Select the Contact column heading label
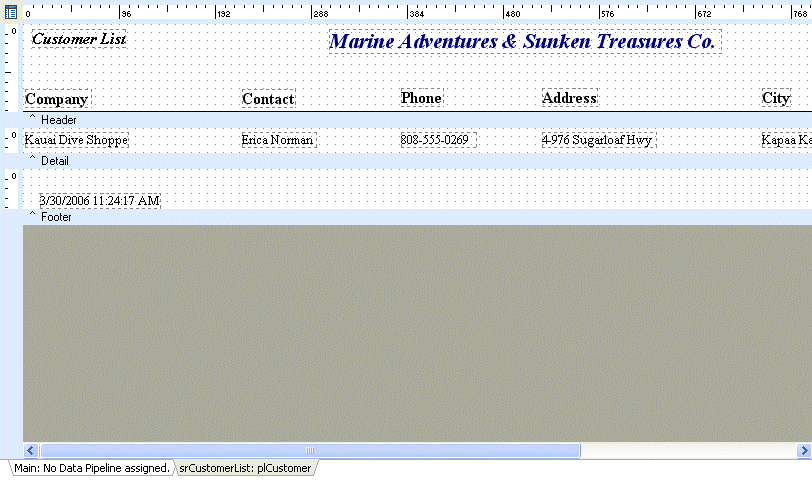Screen dimensions: 812x480 click(268, 99)
